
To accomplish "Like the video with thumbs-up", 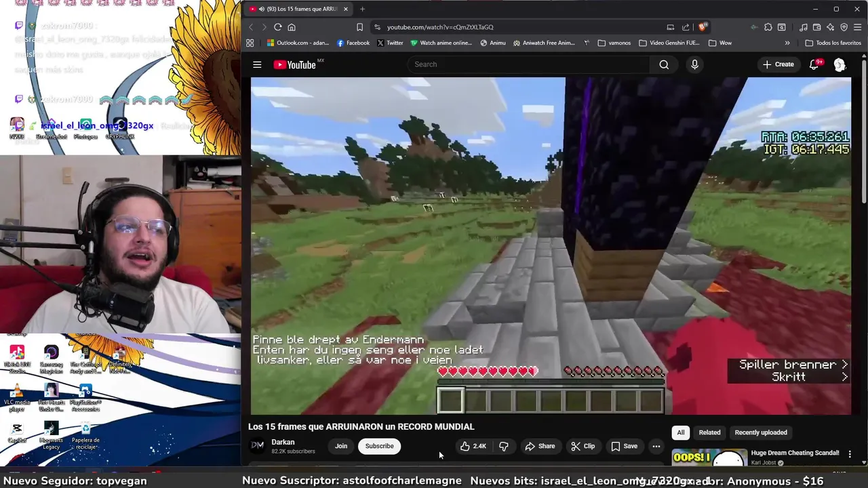I will (473, 446).
